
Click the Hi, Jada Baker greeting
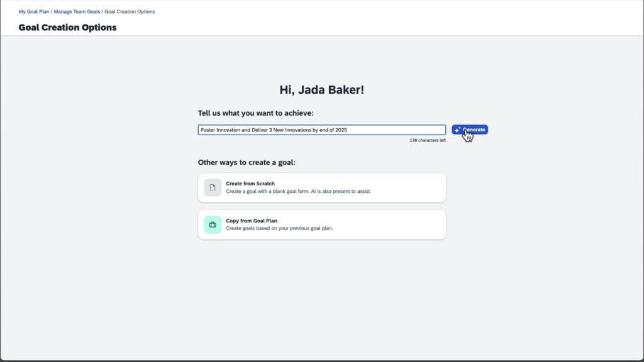coord(321,90)
